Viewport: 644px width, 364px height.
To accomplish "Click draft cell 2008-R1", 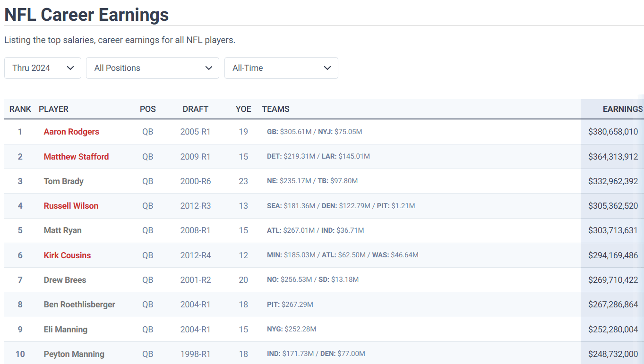I will [196, 230].
